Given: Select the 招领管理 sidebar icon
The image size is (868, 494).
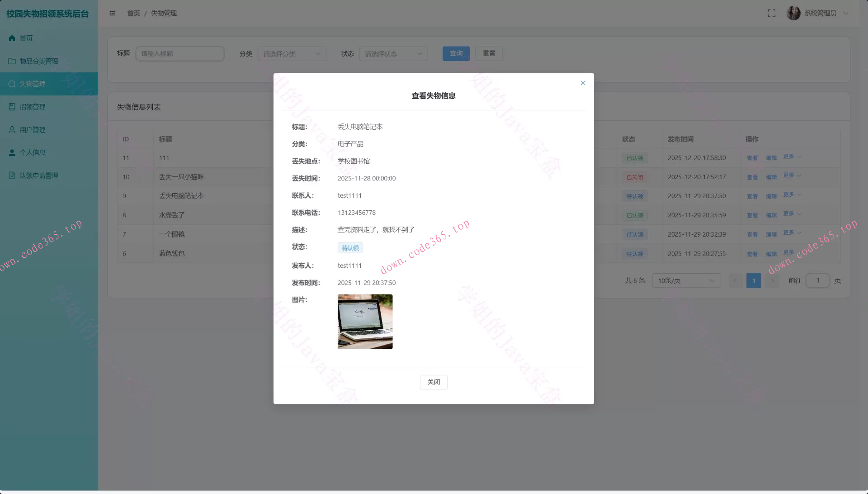Looking at the screenshot, I should click(12, 106).
